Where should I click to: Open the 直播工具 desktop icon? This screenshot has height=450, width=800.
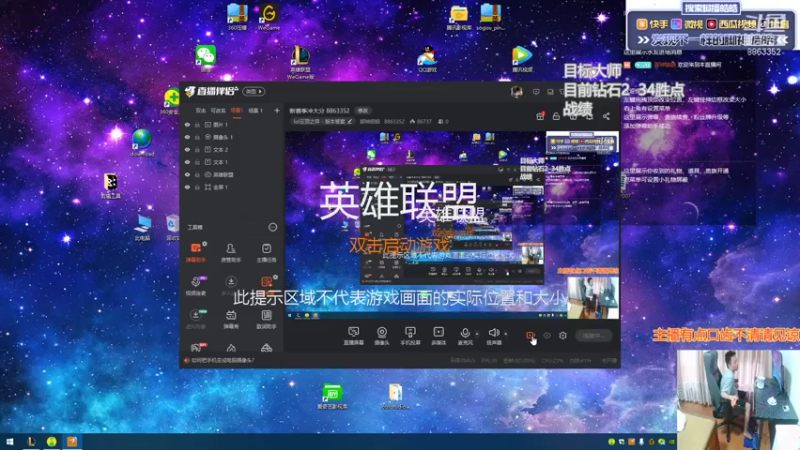point(111,186)
